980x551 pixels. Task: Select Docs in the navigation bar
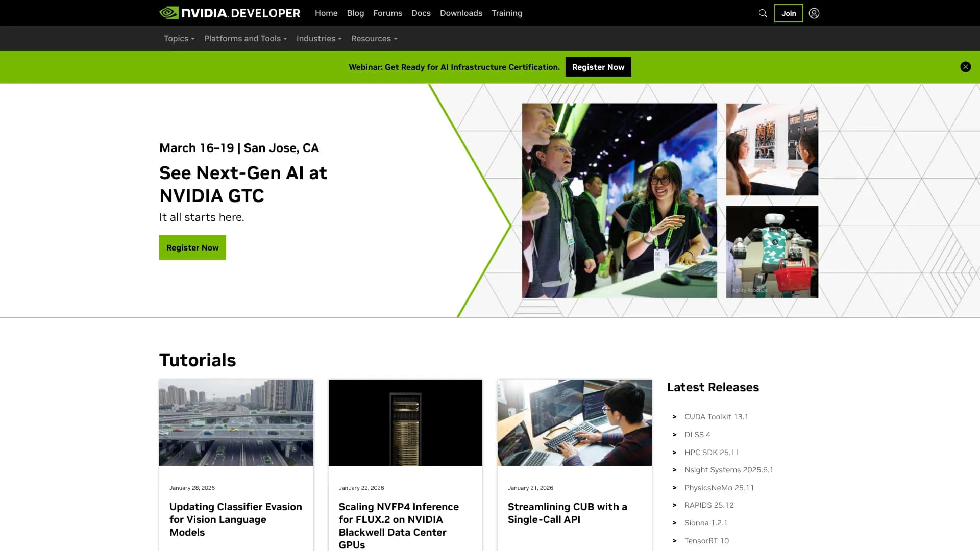(421, 13)
